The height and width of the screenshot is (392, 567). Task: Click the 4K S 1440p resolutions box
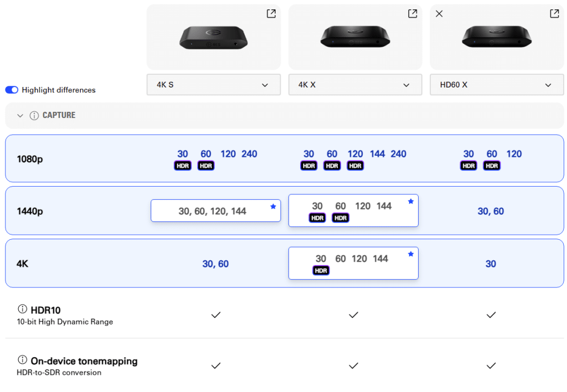click(213, 211)
